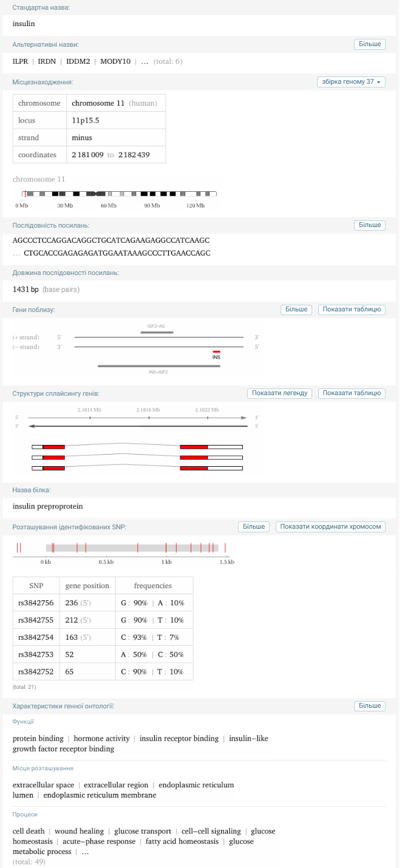The height and width of the screenshot is (868, 402).
Task: Click the red INS gene marker
Action: point(216,351)
